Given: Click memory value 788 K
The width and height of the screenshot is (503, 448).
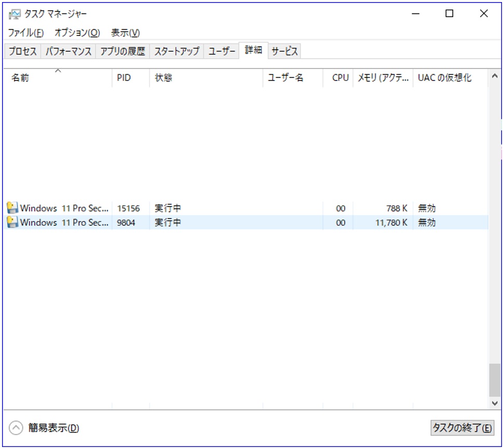Looking at the screenshot, I should click(x=397, y=209).
